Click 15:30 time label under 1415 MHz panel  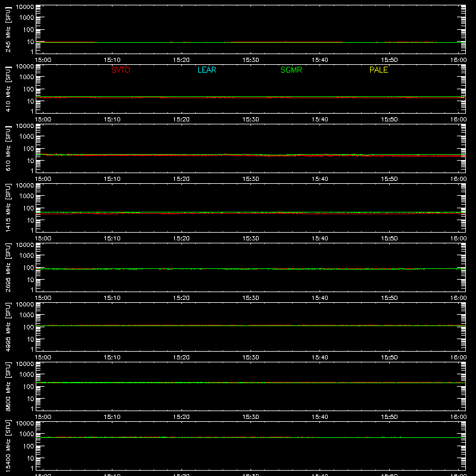(x=250, y=239)
